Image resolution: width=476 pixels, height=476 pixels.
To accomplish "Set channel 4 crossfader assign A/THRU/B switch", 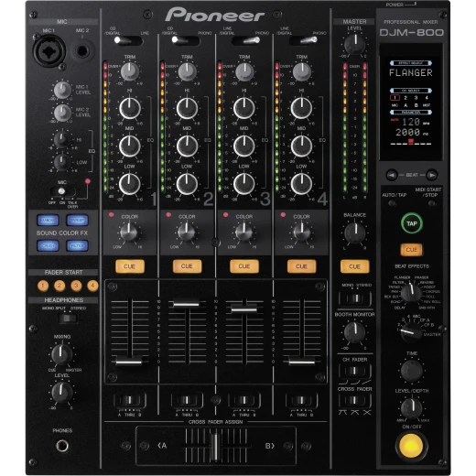I will (x=301, y=400).
